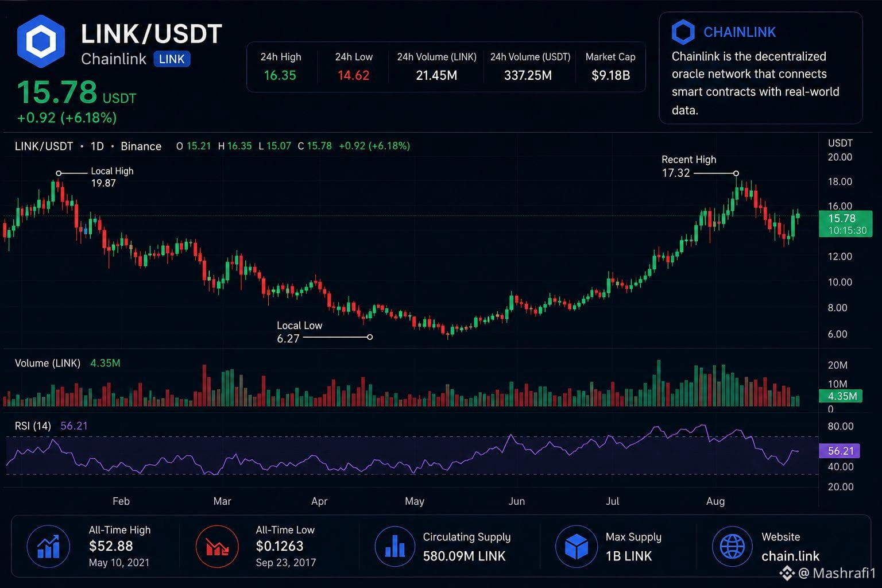Click the RSI (14) indicator label
Viewport: 882px width, 588px height.
click(33, 425)
